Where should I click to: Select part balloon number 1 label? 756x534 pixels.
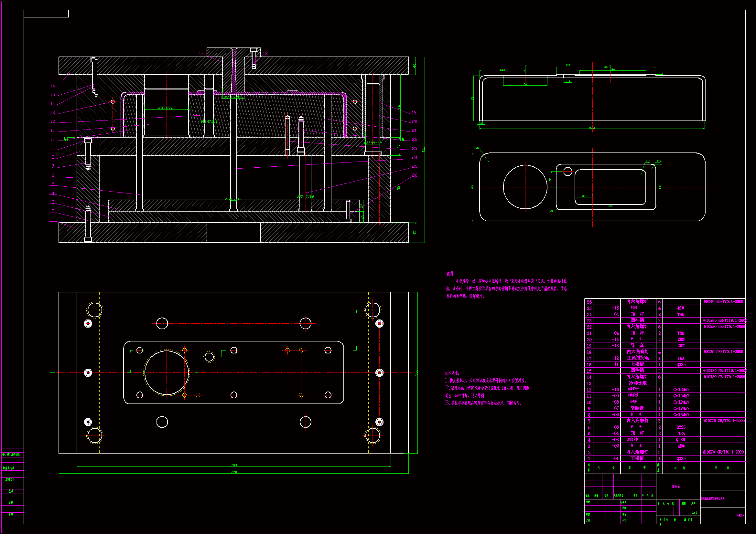pyautogui.click(x=53, y=220)
